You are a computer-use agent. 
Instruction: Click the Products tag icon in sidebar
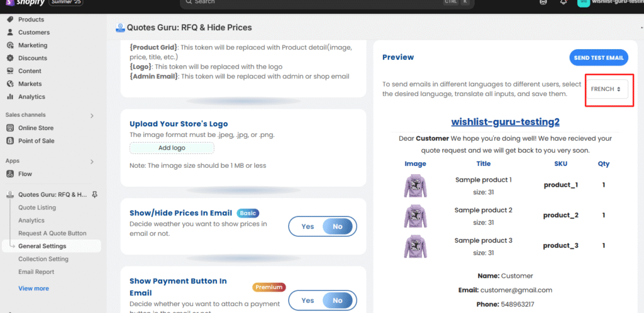(10, 19)
